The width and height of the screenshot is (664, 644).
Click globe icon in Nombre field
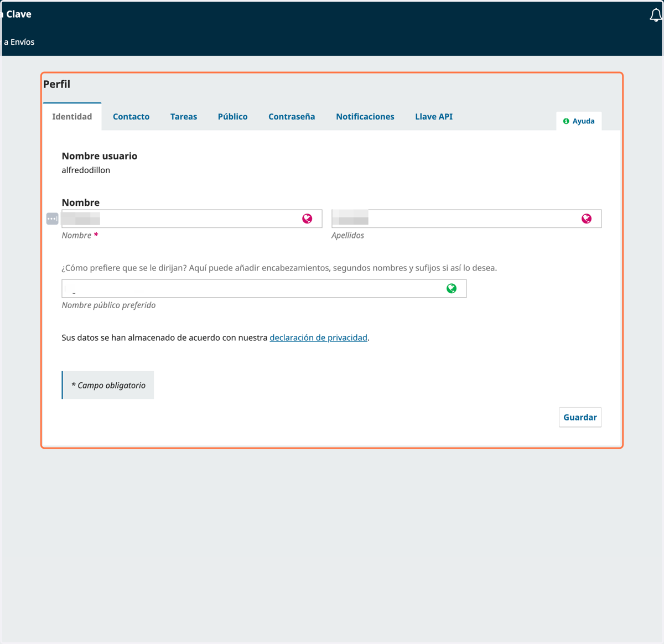[x=307, y=219]
